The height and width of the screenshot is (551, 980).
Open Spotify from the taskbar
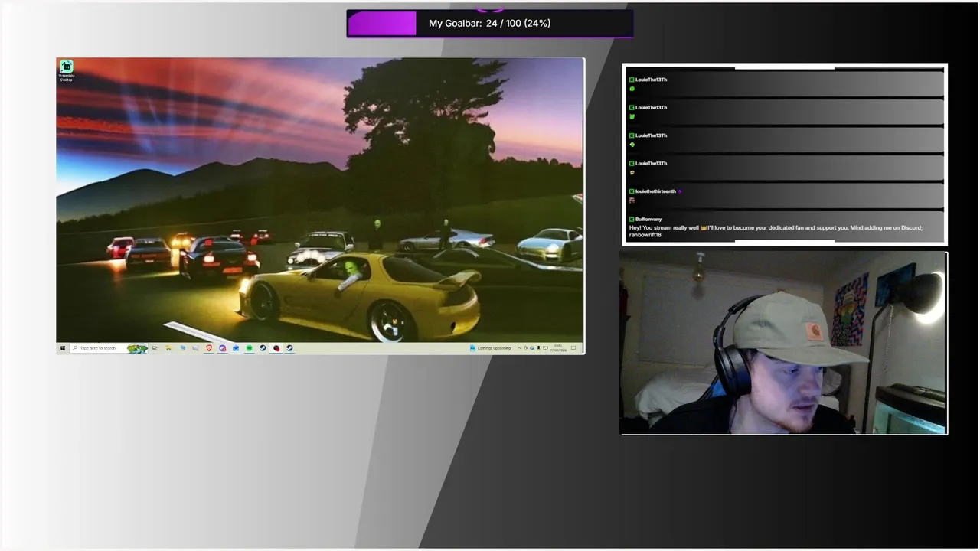pos(250,348)
